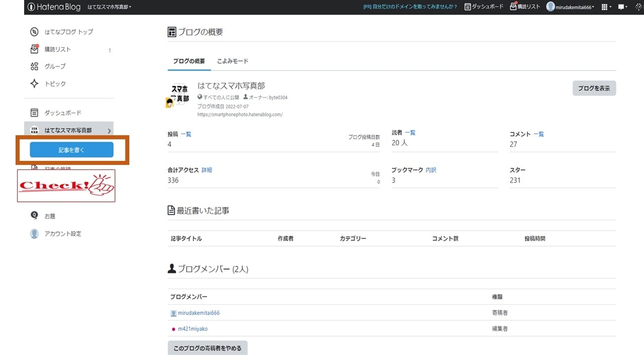Click the 購読リスト envelope icon in sidebar
The image size is (644, 362).
point(34,49)
